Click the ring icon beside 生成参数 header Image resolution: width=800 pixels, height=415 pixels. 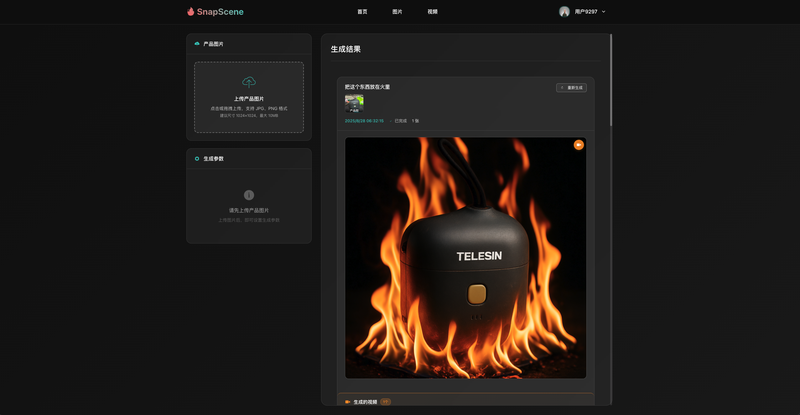click(197, 159)
